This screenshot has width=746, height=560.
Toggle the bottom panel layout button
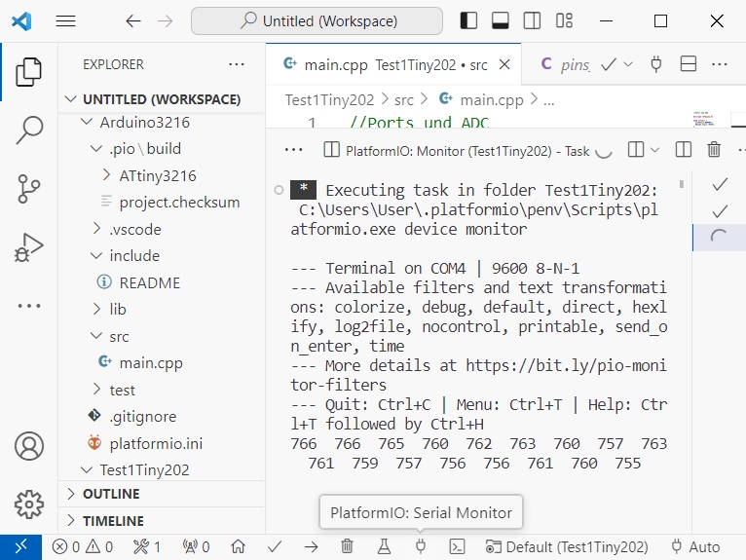tap(500, 20)
